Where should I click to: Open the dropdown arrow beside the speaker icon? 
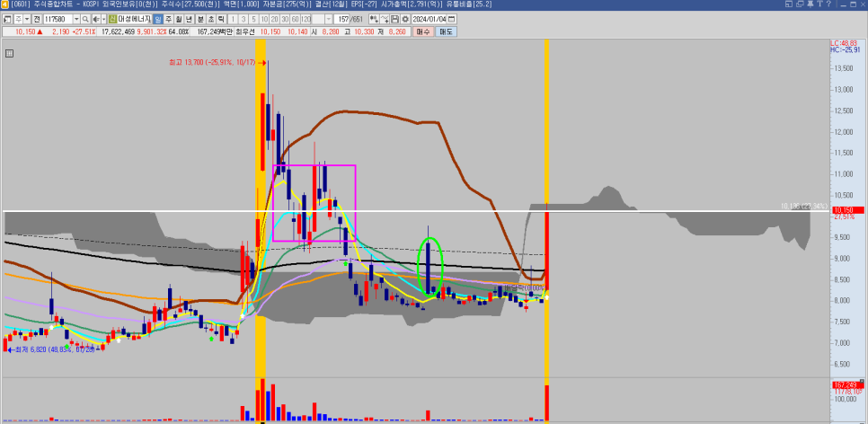[103, 19]
